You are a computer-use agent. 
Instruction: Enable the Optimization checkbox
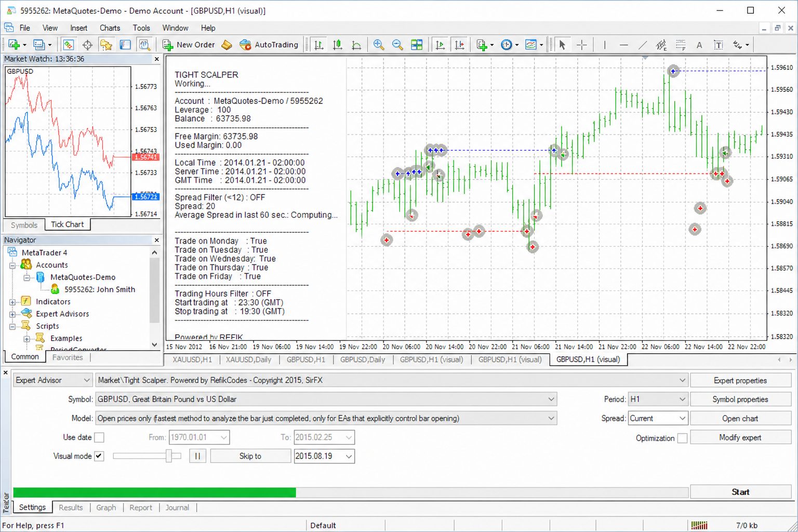[x=682, y=438]
